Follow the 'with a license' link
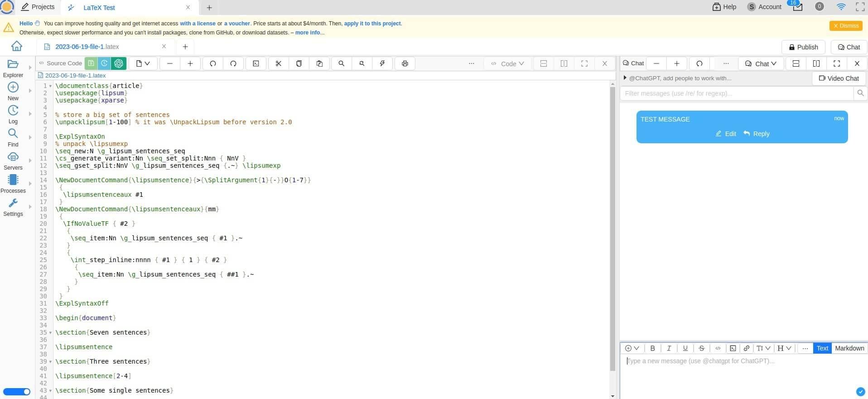 198,24
